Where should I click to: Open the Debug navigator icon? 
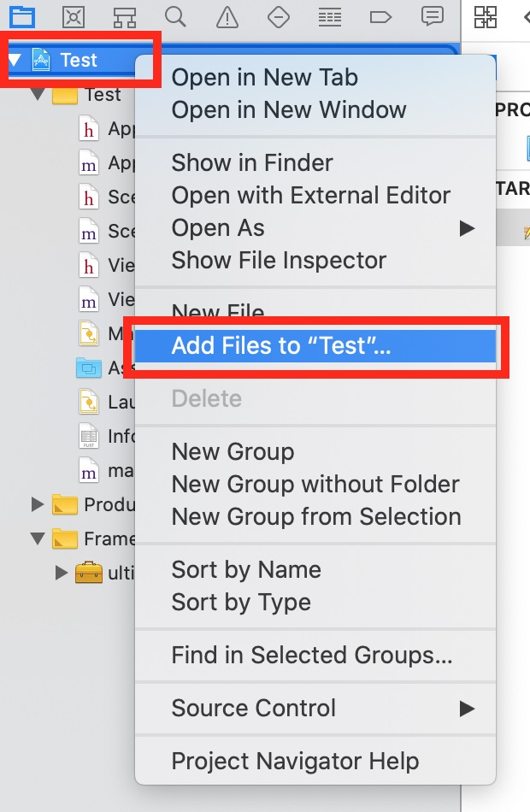(x=329, y=16)
